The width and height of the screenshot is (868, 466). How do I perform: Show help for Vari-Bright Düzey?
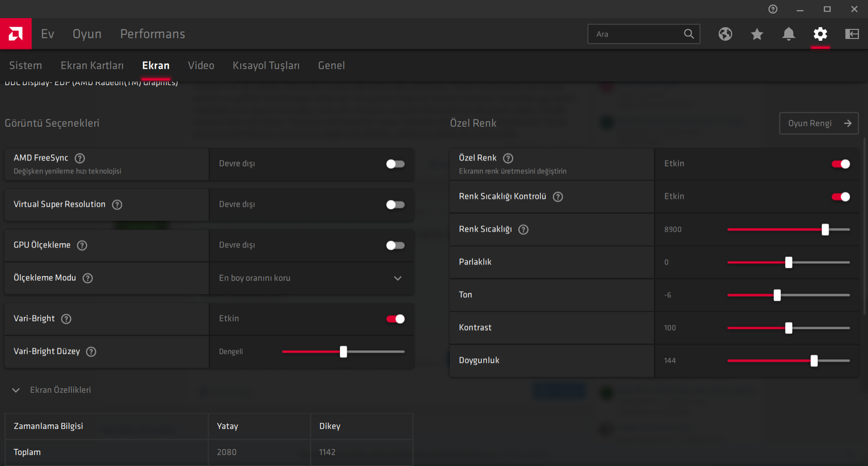click(x=91, y=352)
